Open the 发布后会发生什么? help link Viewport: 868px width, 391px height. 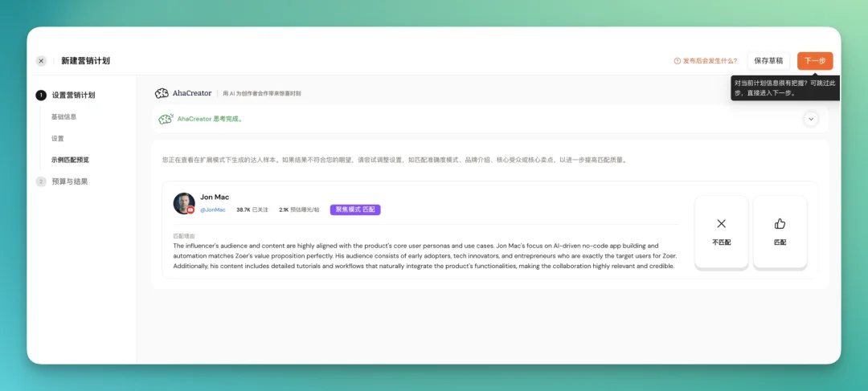coord(710,61)
